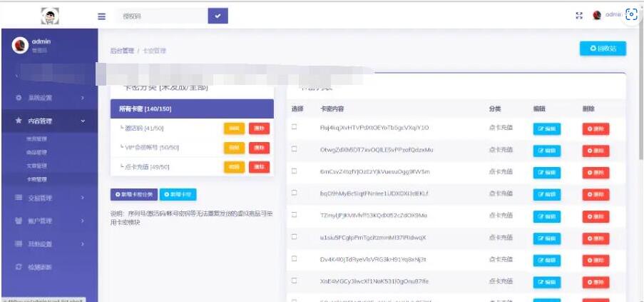Tick the checkbox for card key u1siu5F…

(294, 236)
